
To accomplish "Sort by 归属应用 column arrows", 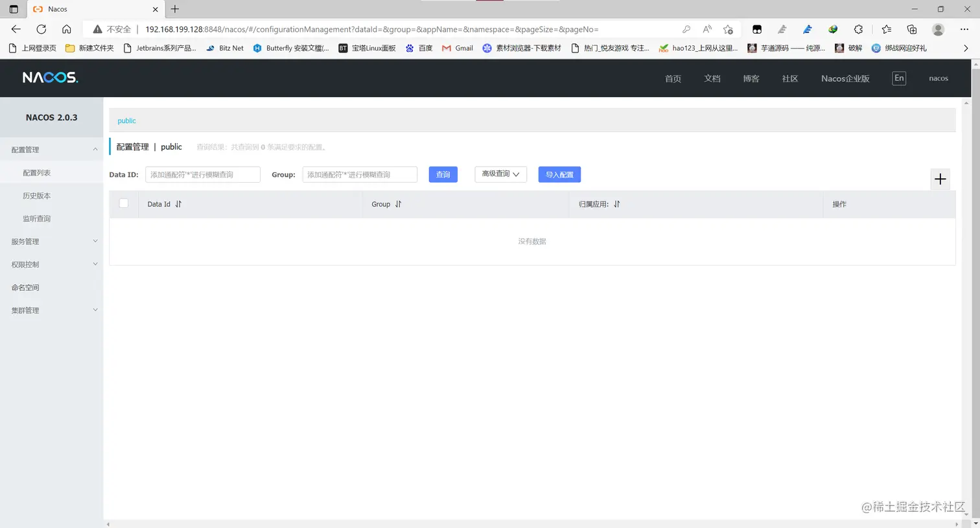I will [616, 204].
